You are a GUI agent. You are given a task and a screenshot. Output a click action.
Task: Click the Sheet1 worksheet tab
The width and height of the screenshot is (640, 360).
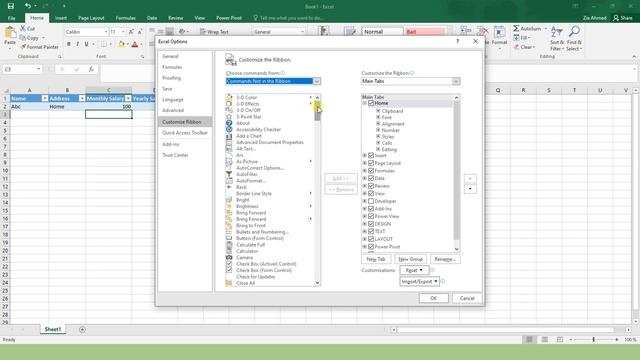click(53, 329)
